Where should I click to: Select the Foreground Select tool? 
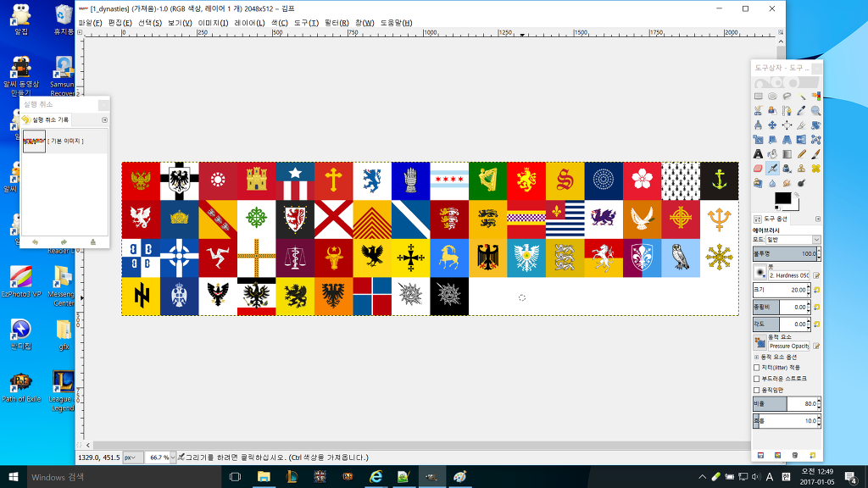772,111
